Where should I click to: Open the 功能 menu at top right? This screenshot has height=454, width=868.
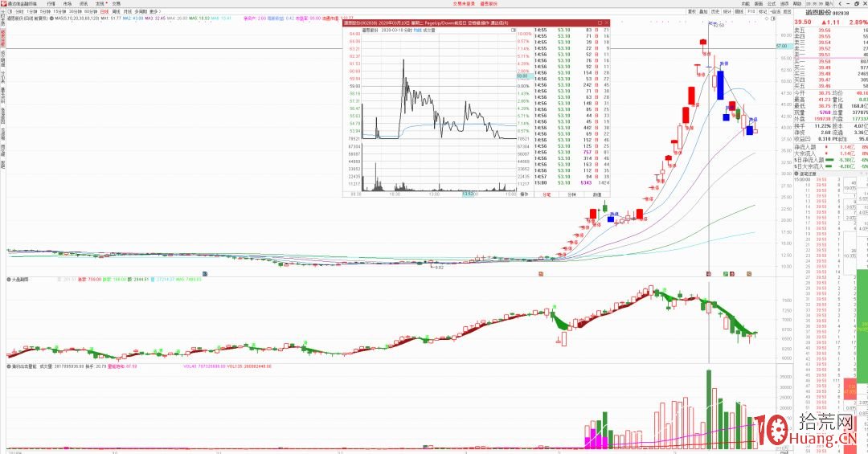[x=746, y=4]
